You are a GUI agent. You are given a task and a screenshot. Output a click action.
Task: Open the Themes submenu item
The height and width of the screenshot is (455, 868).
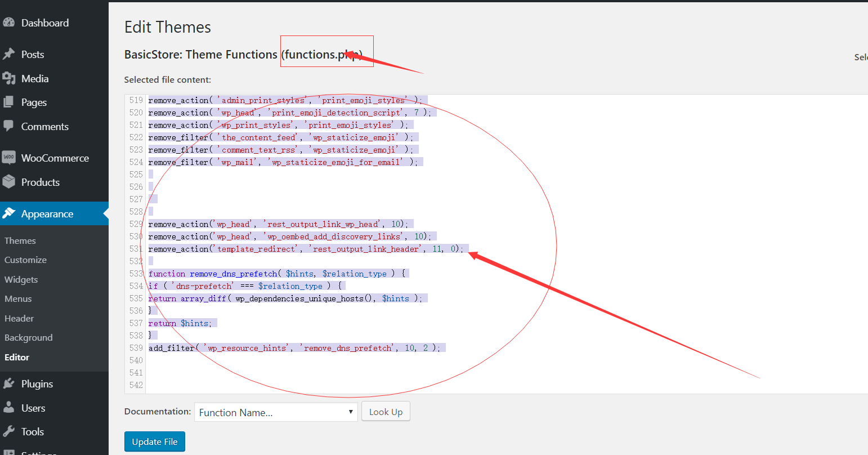tap(20, 241)
